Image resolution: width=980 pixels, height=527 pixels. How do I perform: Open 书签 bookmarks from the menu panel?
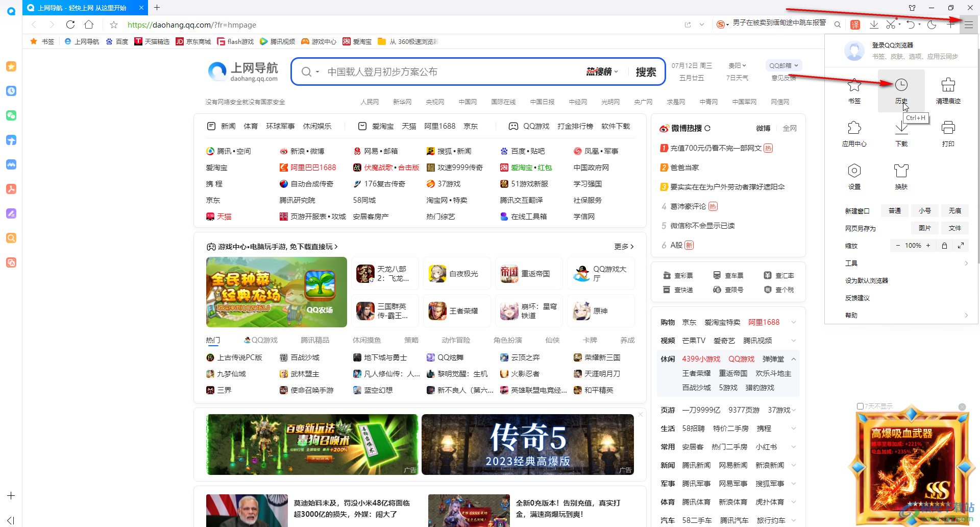pos(854,91)
